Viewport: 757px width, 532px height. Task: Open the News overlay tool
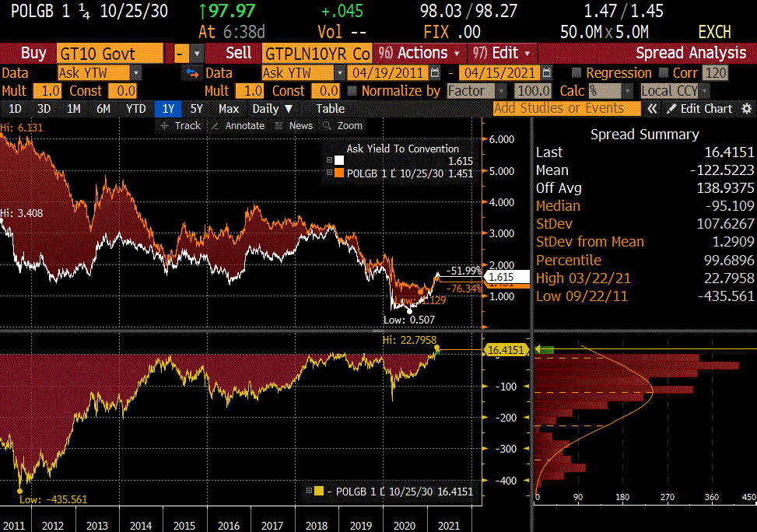(x=293, y=126)
